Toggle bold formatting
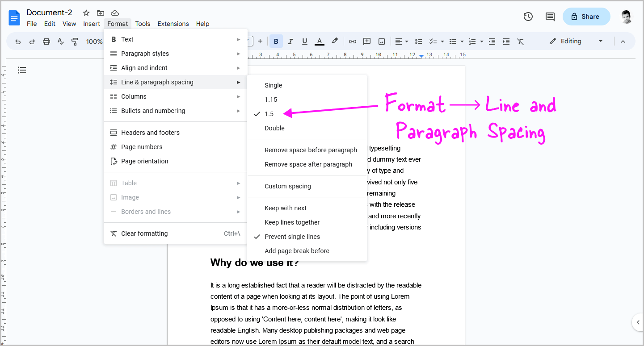Viewport: 644px width, 346px height. point(276,41)
